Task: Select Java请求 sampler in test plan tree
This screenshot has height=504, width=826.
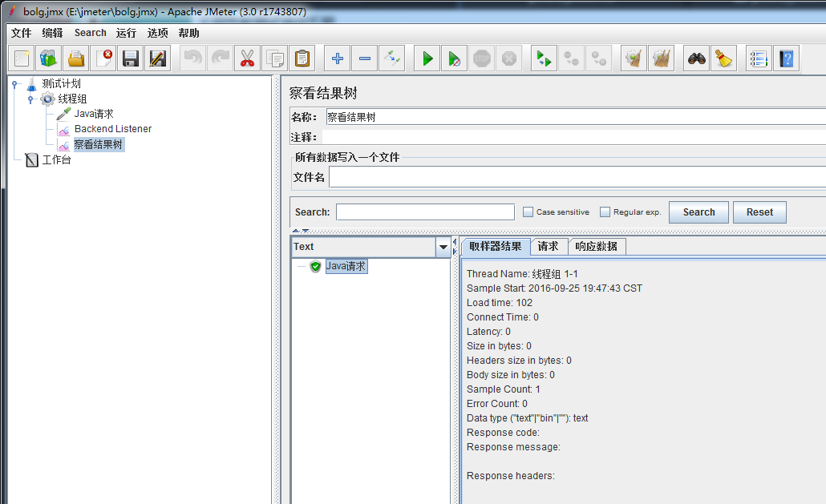Action: tap(94, 114)
